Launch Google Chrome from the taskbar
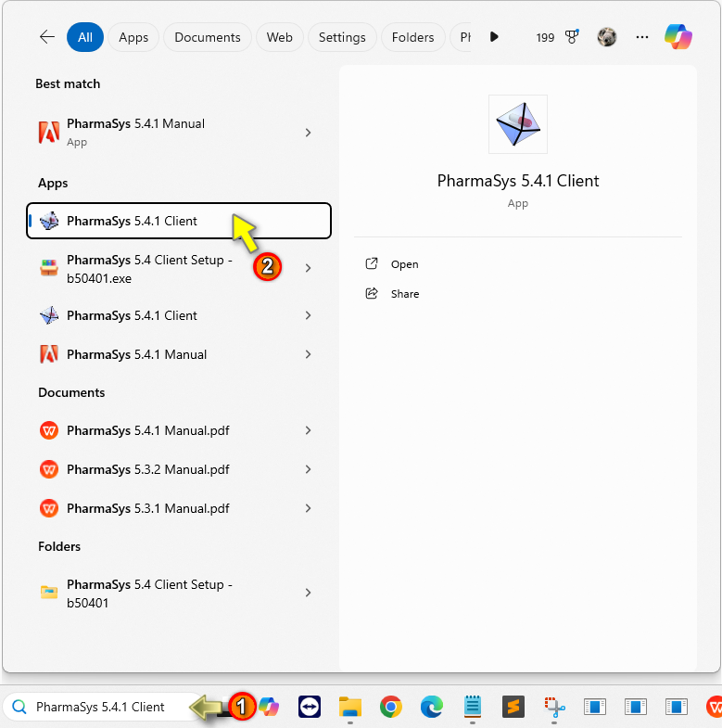Image resolution: width=722 pixels, height=728 pixels. click(391, 707)
